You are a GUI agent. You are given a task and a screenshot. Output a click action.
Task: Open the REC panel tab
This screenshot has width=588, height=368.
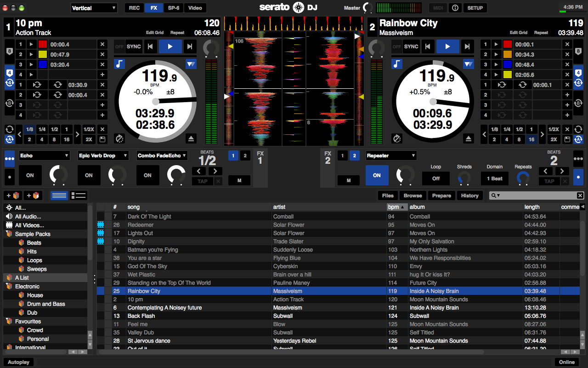(134, 8)
